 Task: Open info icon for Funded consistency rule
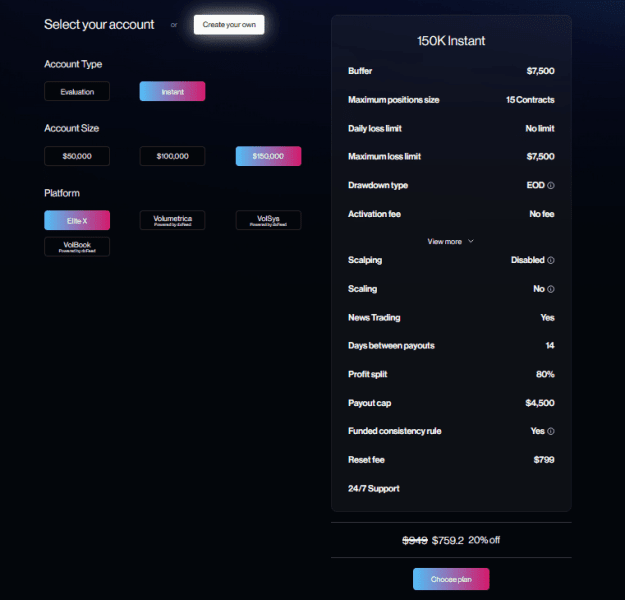coord(550,431)
